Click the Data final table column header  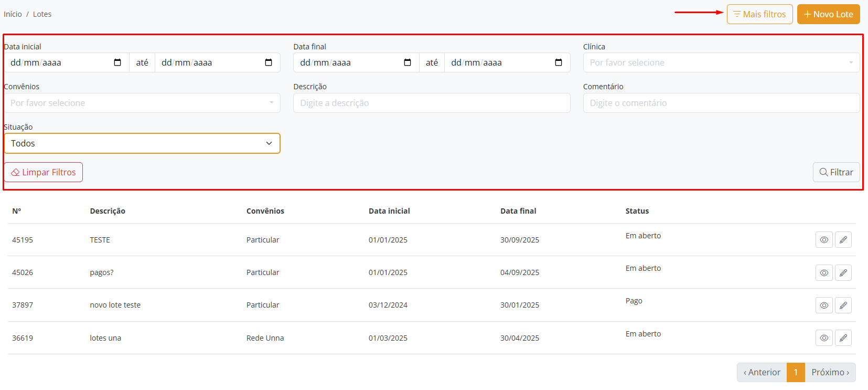(x=518, y=211)
